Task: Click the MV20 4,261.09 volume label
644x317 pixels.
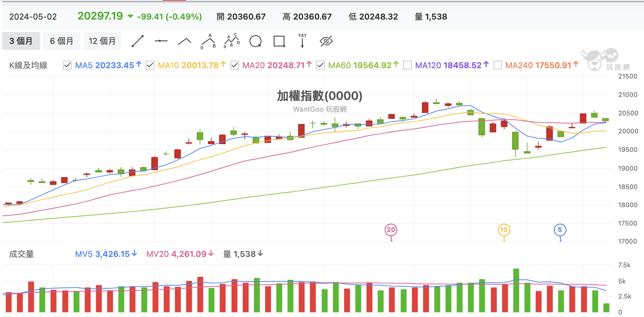Action: (x=180, y=254)
